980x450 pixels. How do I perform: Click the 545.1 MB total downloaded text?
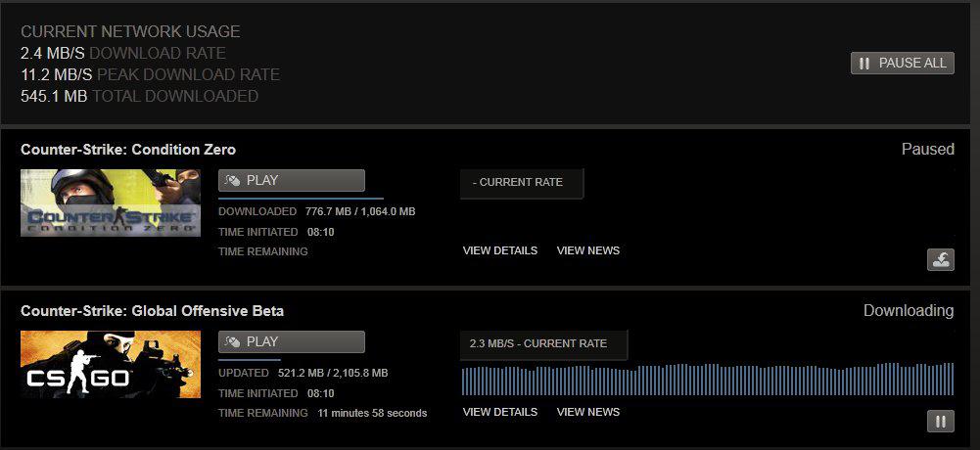(139, 96)
